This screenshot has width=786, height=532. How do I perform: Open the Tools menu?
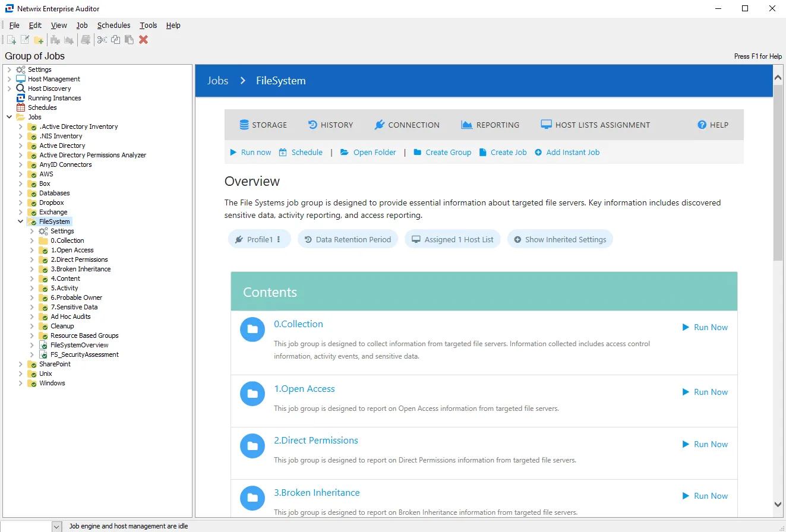[149, 26]
